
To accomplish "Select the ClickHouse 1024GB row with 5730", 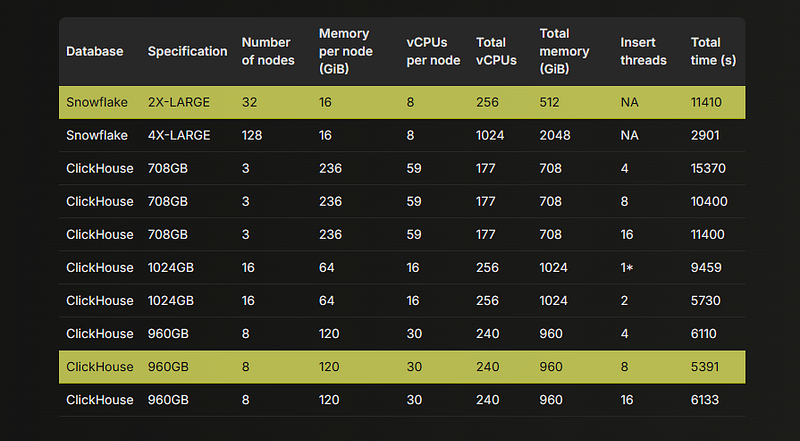I will pos(402,301).
